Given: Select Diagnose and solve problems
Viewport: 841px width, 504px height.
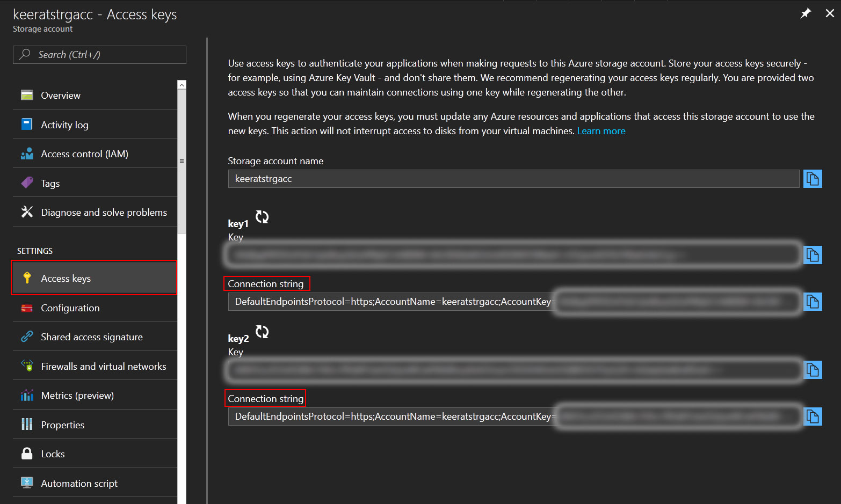Looking at the screenshot, I should click(95, 212).
